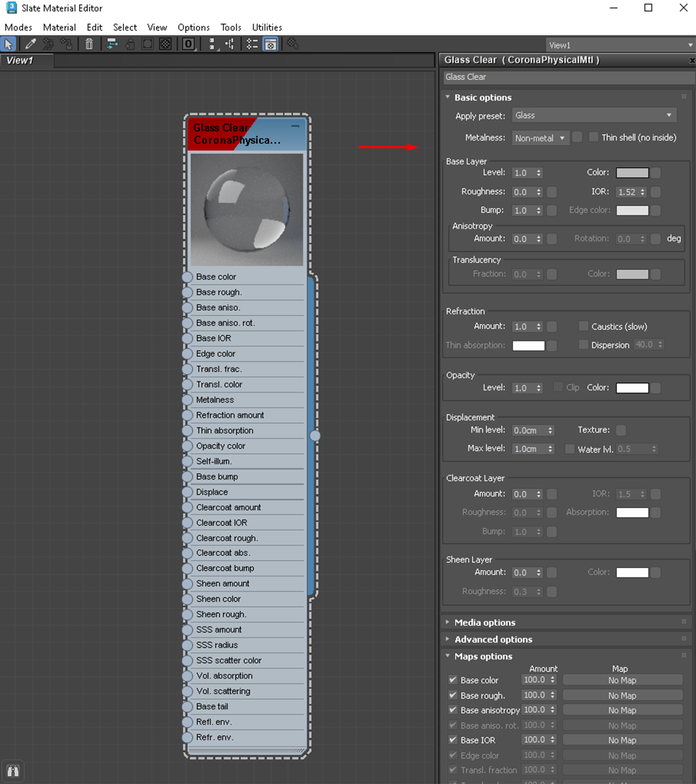The height and width of the screenshot is (784, 696).
Task: Uncheck Base rough. map checkbox
Action: 453,695
